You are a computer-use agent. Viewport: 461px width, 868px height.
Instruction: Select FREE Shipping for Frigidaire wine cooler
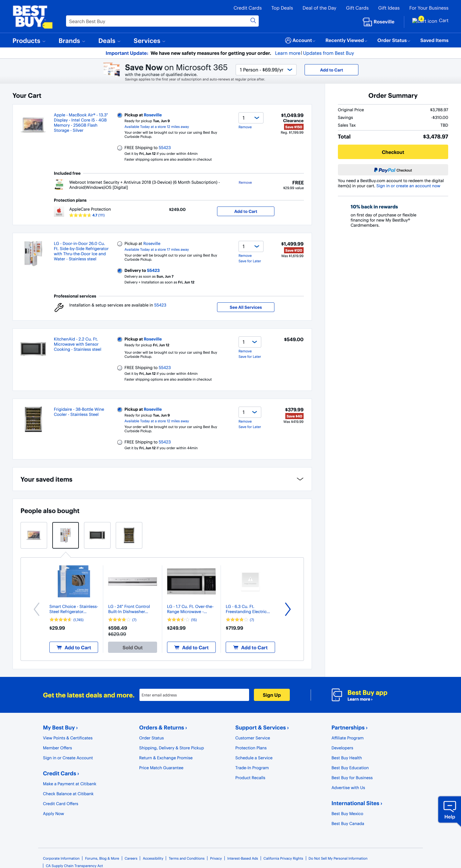click(120, 442)
